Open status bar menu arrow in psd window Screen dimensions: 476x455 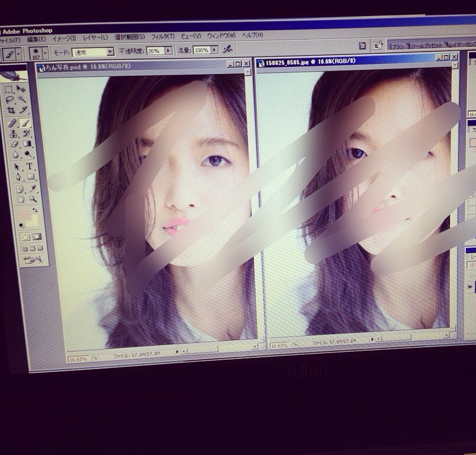click(177, 352)
